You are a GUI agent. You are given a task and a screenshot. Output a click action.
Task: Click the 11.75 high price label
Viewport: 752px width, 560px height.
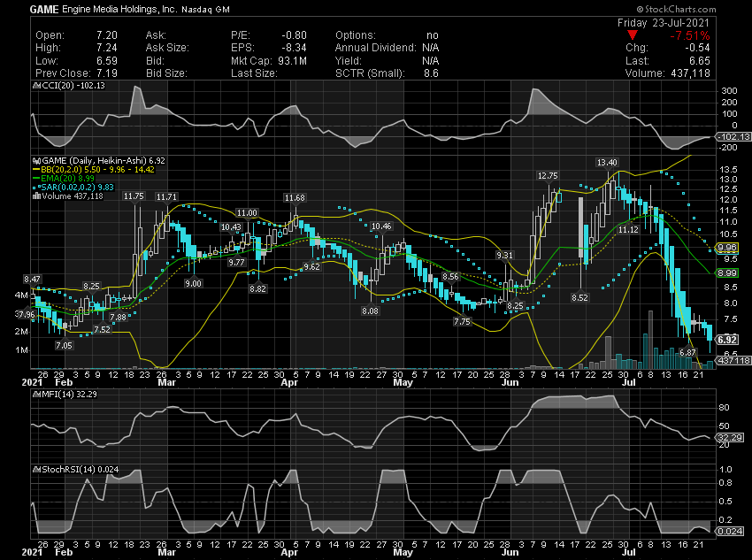pyautogui.click(x=134, y=196)
